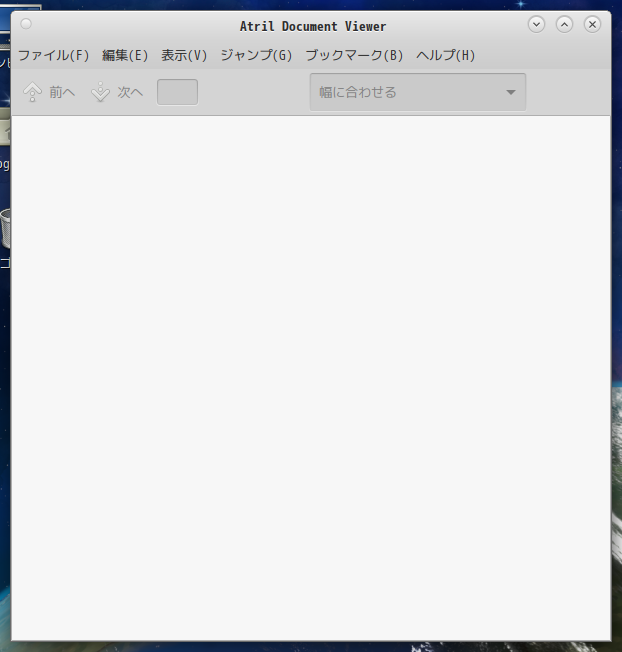Open the 編集(E) menu
622x652 pixels.
(x=125, y=55)
